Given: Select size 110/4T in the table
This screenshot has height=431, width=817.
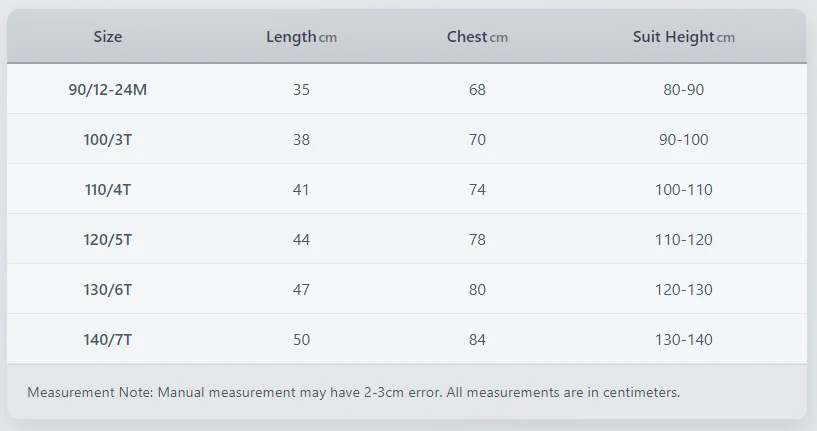Looking at the screenshot, I should pyautogui.click(x=108, y=189).
